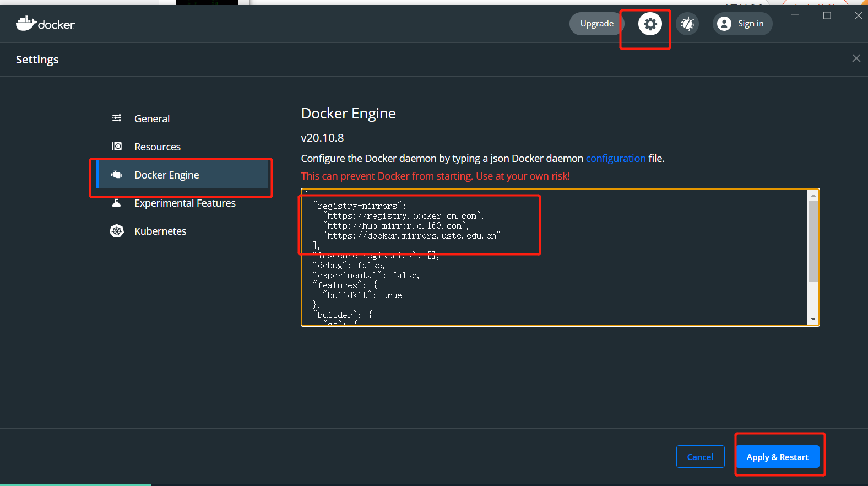Click the v20.10.8 version text
This screenshot has height=486, width=868.
322,138
